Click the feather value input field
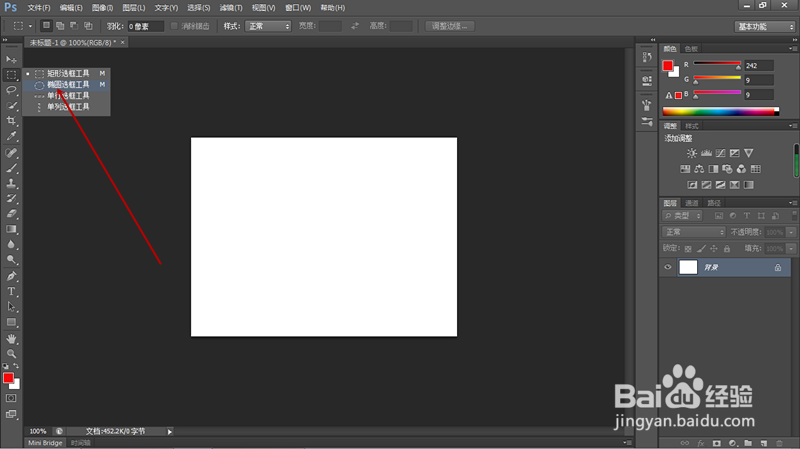The width and height of the screenshot is (800, 449). coord(145,27)
